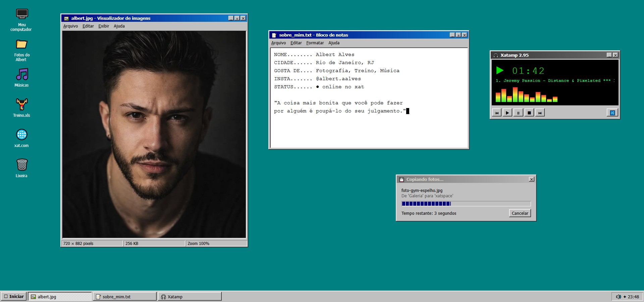Close the Copiando fotos dialog

(x=532, y=180)
